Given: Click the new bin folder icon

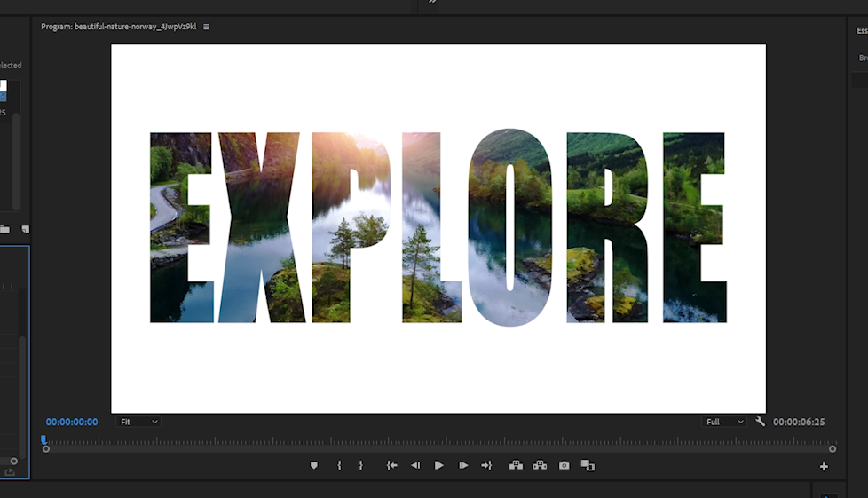Looking at the screenshot, I should click(5, 229).
